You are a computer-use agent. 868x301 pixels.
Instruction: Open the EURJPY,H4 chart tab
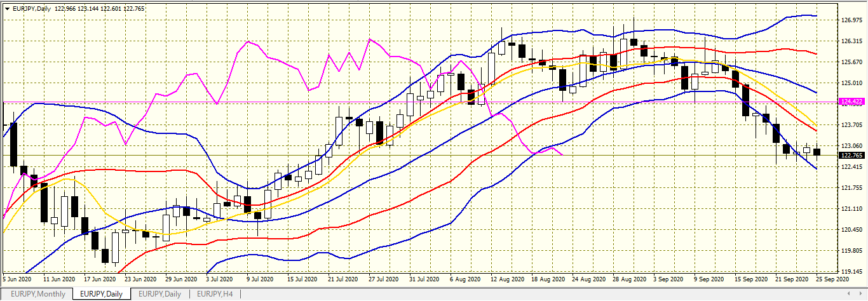(x=214, y=293)
